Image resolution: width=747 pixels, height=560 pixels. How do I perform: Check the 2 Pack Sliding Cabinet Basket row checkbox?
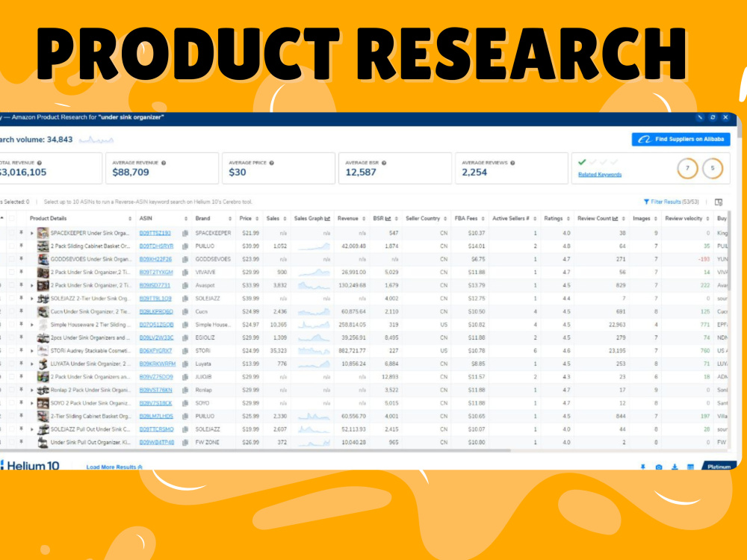click(11, 246)
